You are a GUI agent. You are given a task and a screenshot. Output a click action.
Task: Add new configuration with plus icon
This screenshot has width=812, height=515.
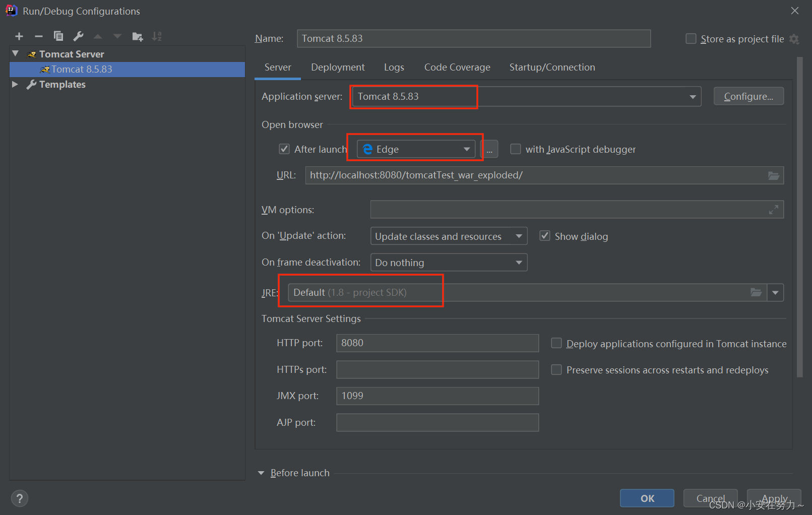19,36
